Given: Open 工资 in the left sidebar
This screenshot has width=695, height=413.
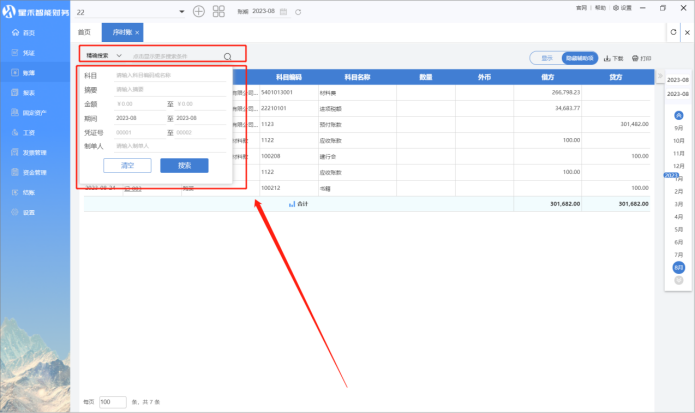Looking at the screenshot, I should pos(30,131).
